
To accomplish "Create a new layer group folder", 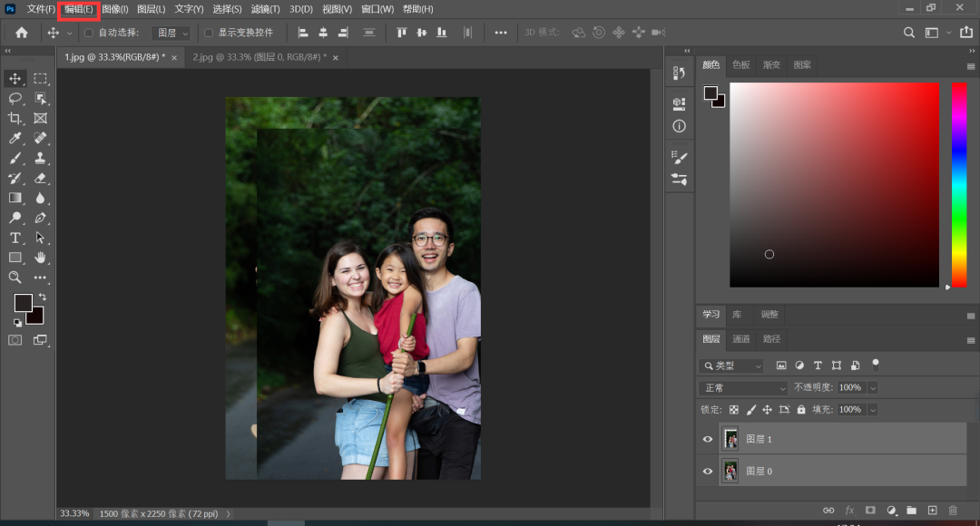I will [x=911, y=511].
